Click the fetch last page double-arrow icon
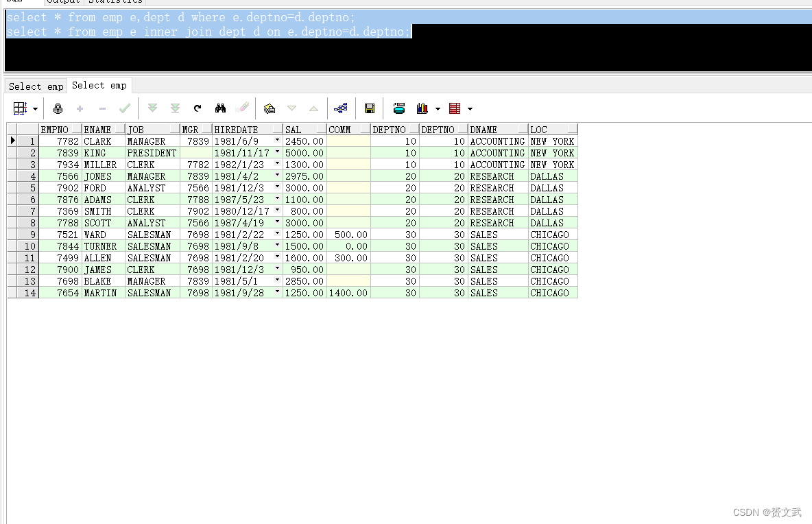Image resolution: width=812 pixels, height=524 pixels. coord(175,108)
